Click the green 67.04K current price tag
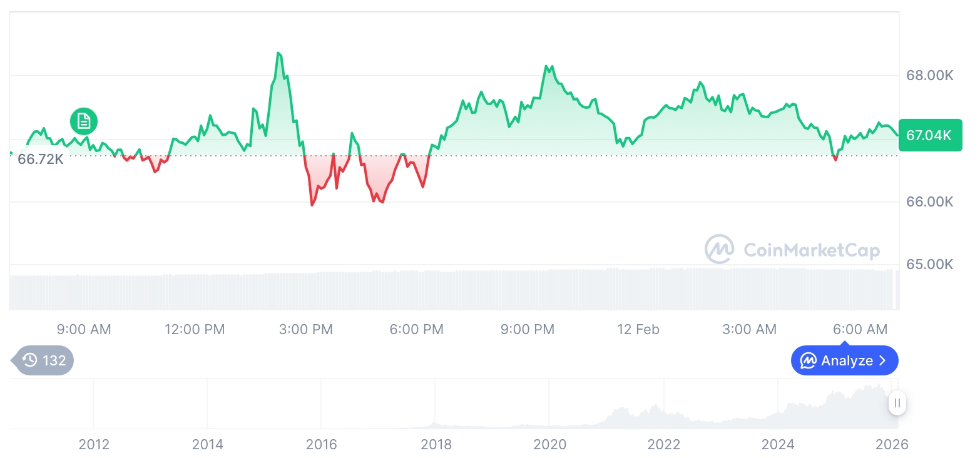Viewport: 980px width, 458px height. pyautogui.click(x=929, y=135)
